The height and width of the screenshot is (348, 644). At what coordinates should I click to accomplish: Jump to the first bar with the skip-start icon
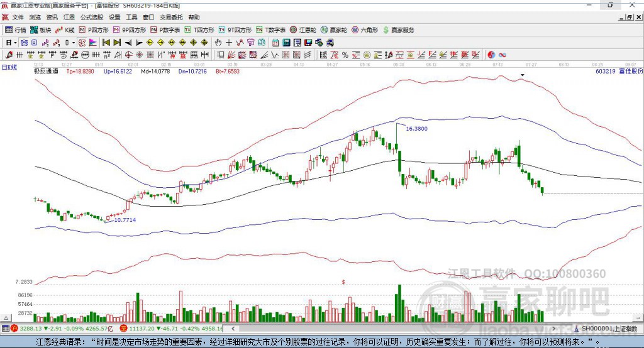(106, 43)
